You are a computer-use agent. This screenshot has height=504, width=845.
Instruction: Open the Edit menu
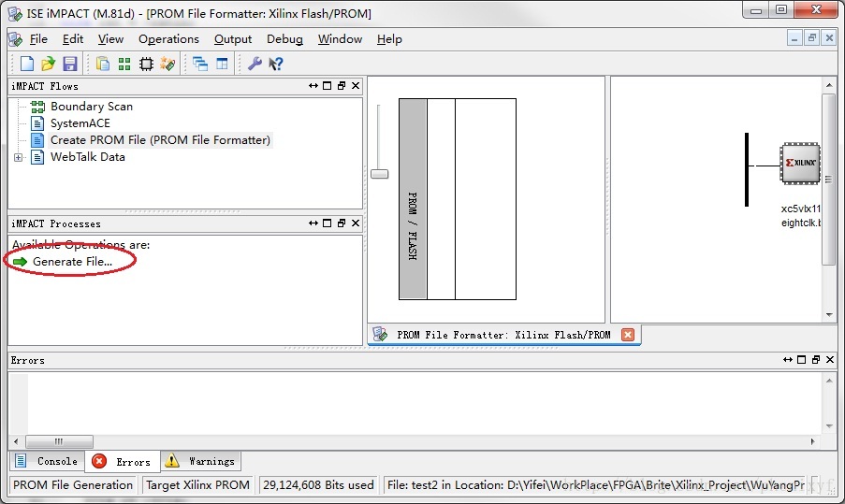tap(73, 39)
